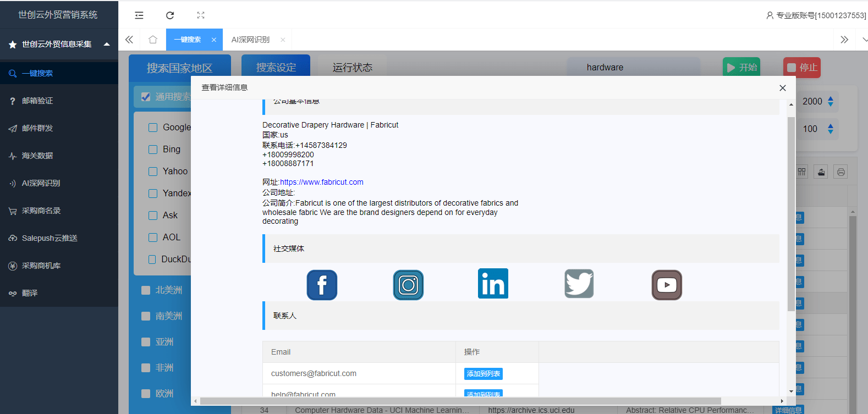The width and height of the screenshot is (868, 414).
Task: Open 采购商机库 in the sidebar
Action: [59, 266]
